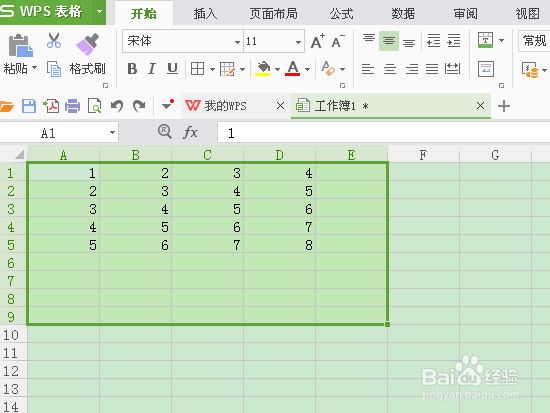This screenshot has width=550, height=413.
Task: Click the zoom magnifier beside fx
Action: coord(165,132)
